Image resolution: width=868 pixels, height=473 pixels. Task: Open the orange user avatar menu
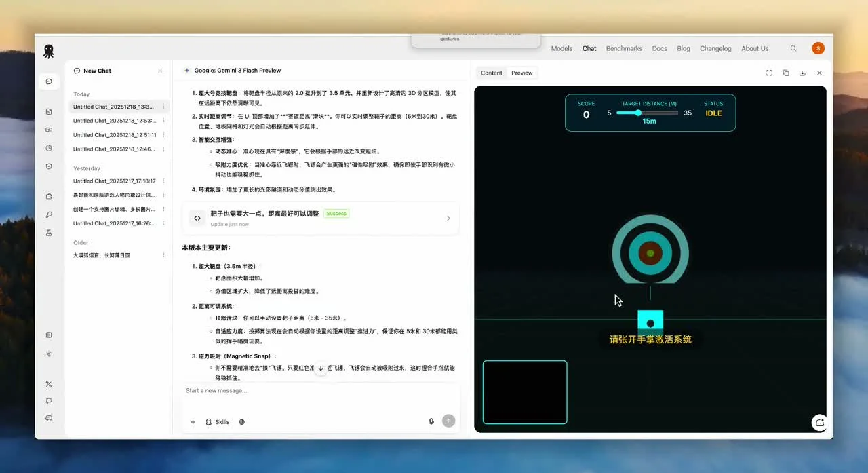(x=818, y=48)
